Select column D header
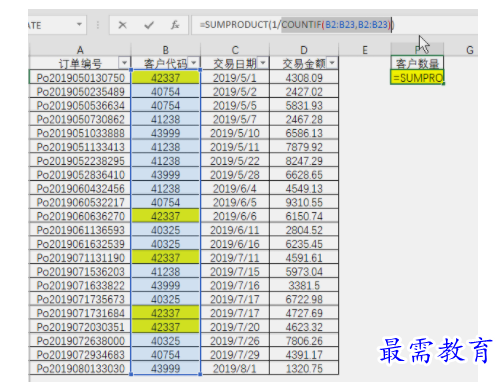 tap(304, 50)
